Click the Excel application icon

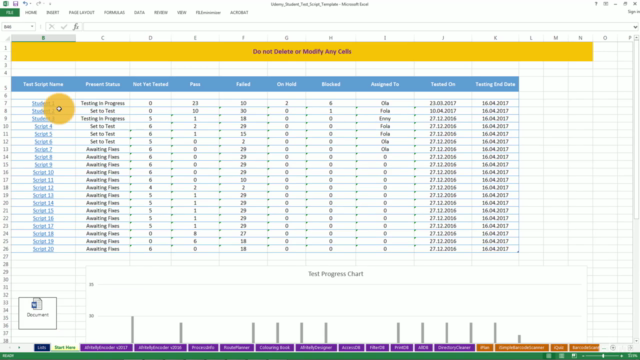(5, 4)
